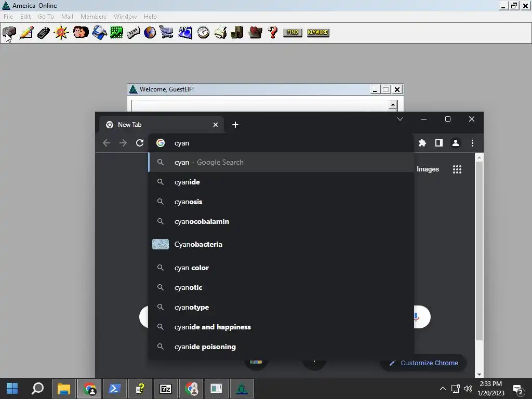532x399 pixels.
Task: Open the AOL mailbox toolbar icon
Action: pos(9,33)
